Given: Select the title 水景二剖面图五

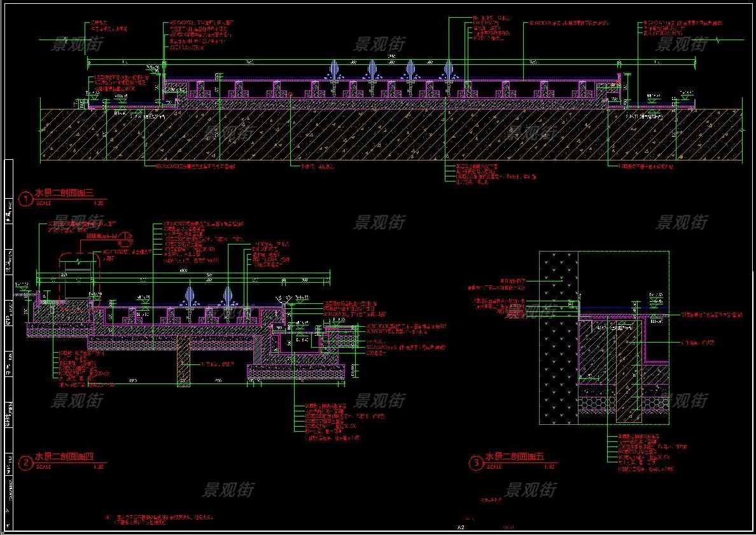Looking at the screenshot, I should tap(514, 457).
